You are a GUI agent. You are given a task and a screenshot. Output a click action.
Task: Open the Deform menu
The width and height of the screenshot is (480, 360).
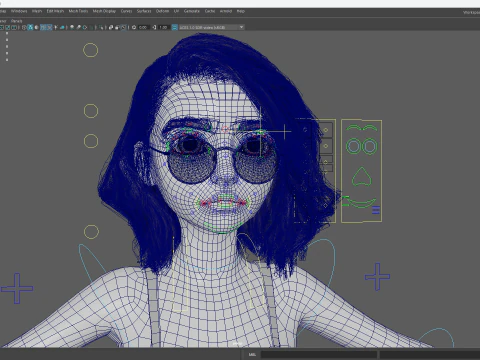pyautogui.click(x=162, y=11)
